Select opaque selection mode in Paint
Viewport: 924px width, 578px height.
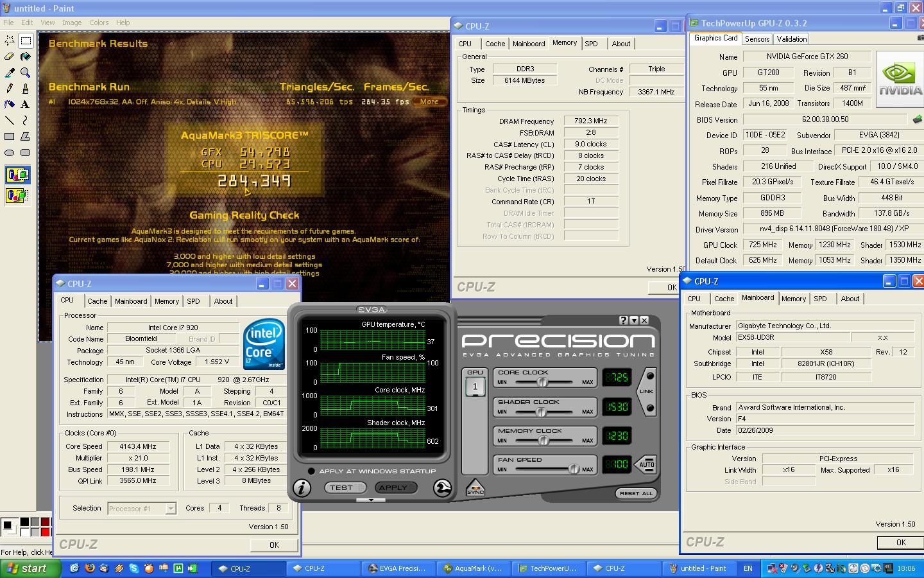17,175
